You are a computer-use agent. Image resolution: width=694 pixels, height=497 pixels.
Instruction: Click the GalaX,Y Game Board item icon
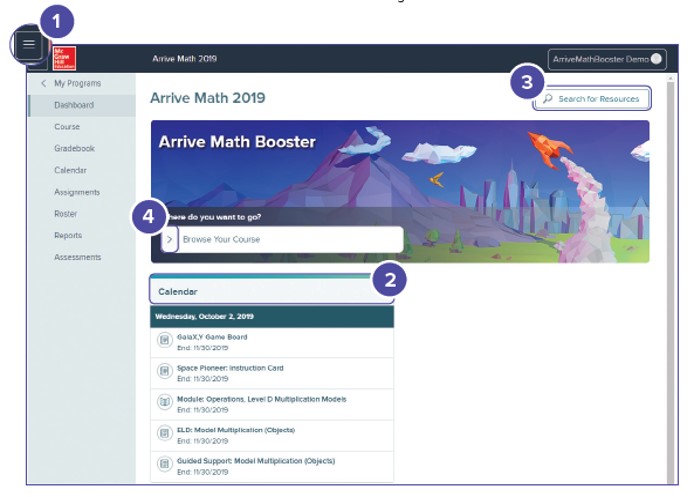pos(164,340)
